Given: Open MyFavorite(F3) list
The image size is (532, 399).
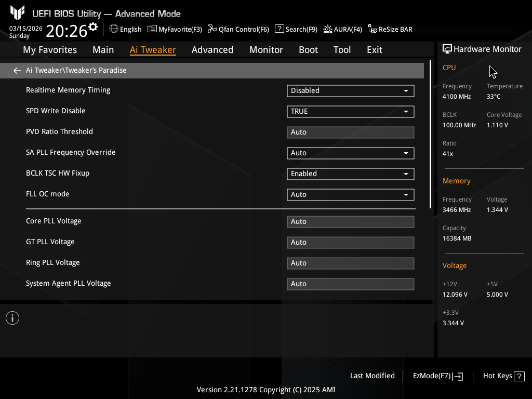Looking at the screenshot, I should 175,29.
